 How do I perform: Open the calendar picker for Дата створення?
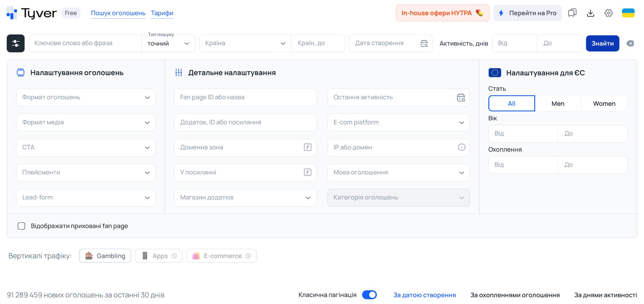[x=424, y=43]
